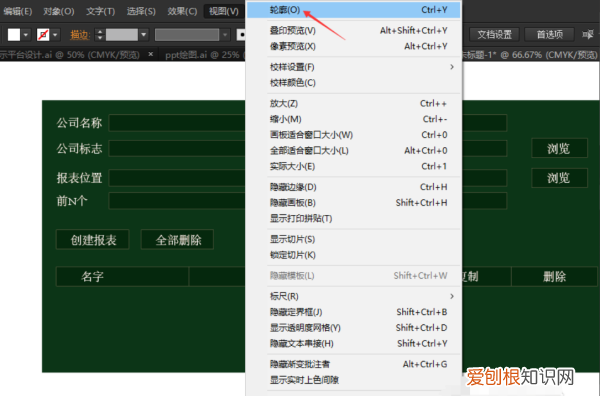Screen dimensions: 600x396
Task: Choose 锁定切片(K) lock slices
Action: (x=354, y=255)
